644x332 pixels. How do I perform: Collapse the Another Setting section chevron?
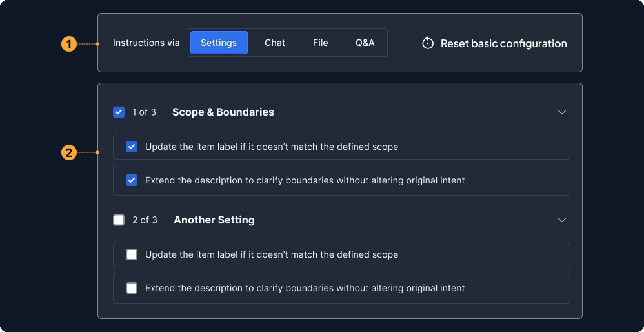point(562,220)
